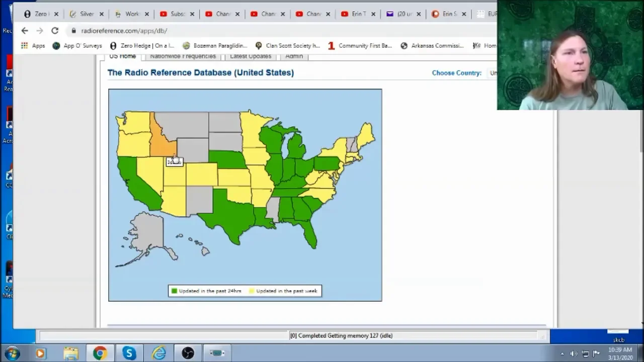Image resolution: width=644 pixels, height=362 pixels.
Task: Open the Apps grid in the bookmarks bar
Action: (x=33, y=46)
